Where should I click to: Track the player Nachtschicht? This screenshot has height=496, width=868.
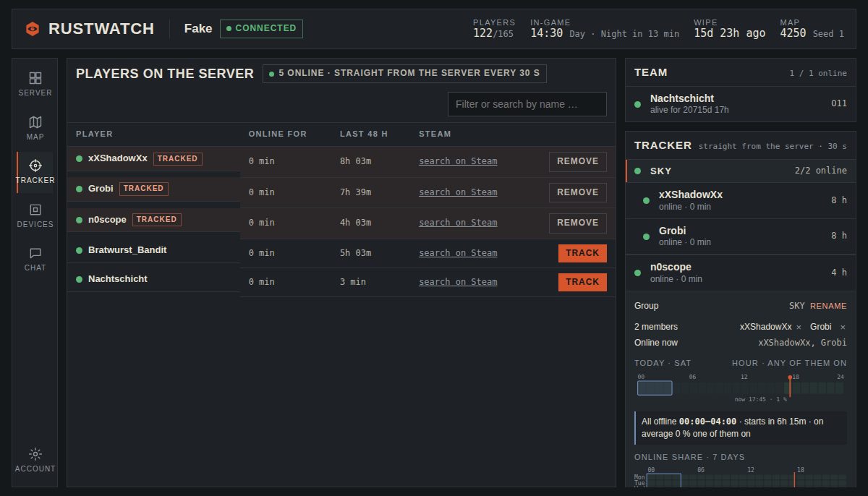point(582,282)
